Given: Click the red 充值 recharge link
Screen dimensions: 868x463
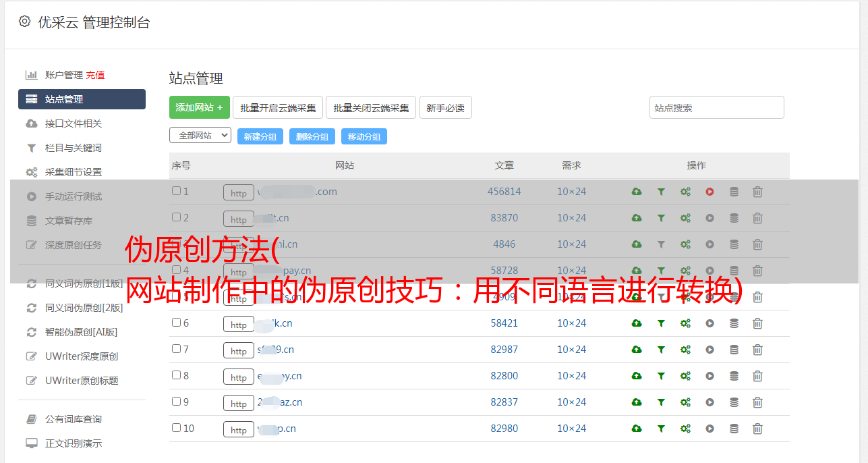Looking at the screenshot, I should pos(95,75).
